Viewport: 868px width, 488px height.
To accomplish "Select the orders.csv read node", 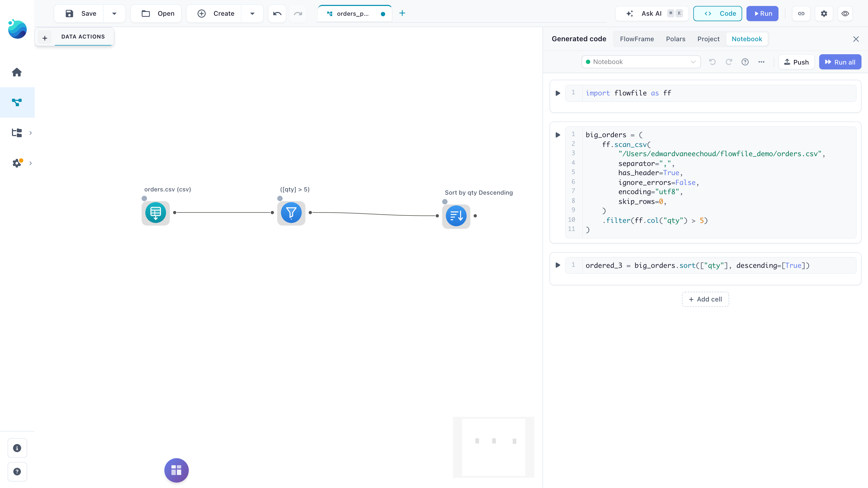I will pos(156,213).
